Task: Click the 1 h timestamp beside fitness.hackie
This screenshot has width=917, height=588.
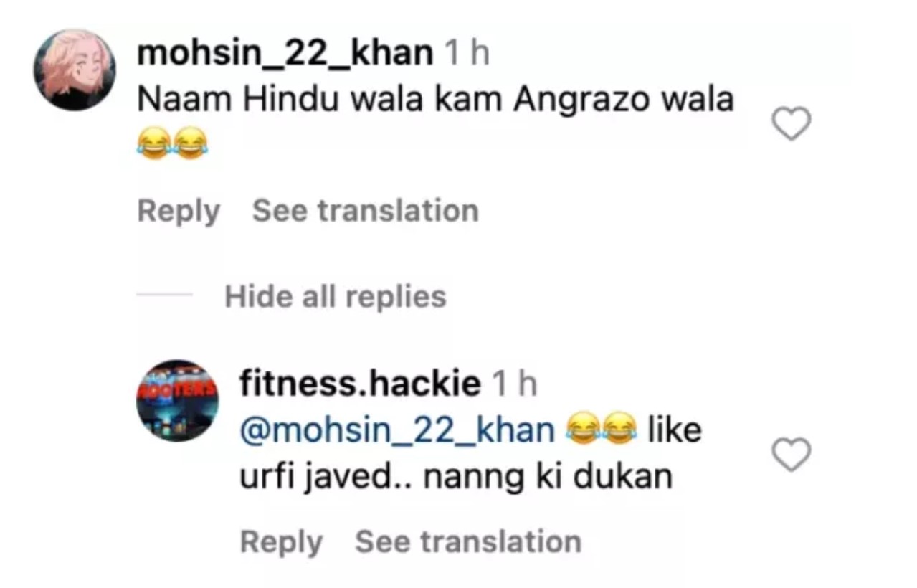Action: (514, 385)
